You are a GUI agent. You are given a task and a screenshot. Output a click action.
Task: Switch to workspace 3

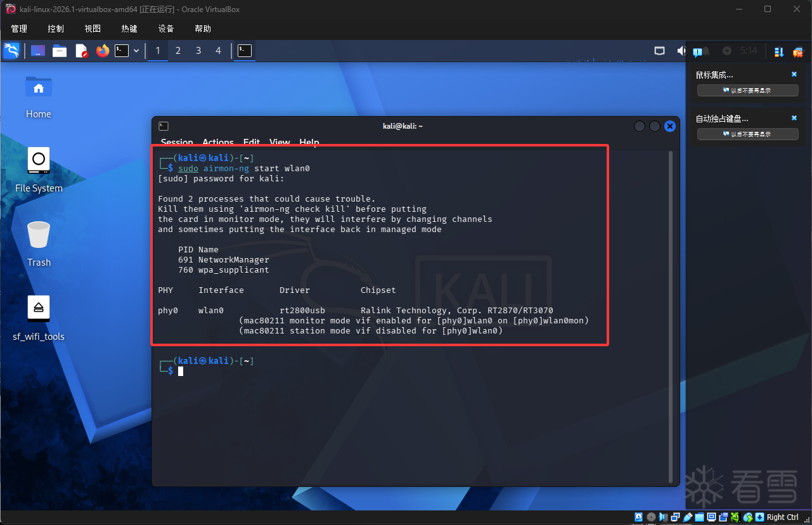pos(198,51)
